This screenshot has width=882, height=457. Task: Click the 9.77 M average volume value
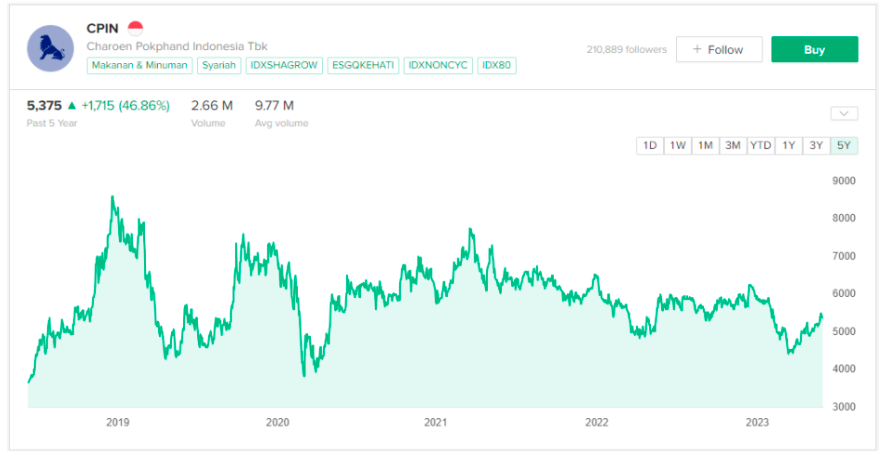pyautogui.click(x=274, y=105)
